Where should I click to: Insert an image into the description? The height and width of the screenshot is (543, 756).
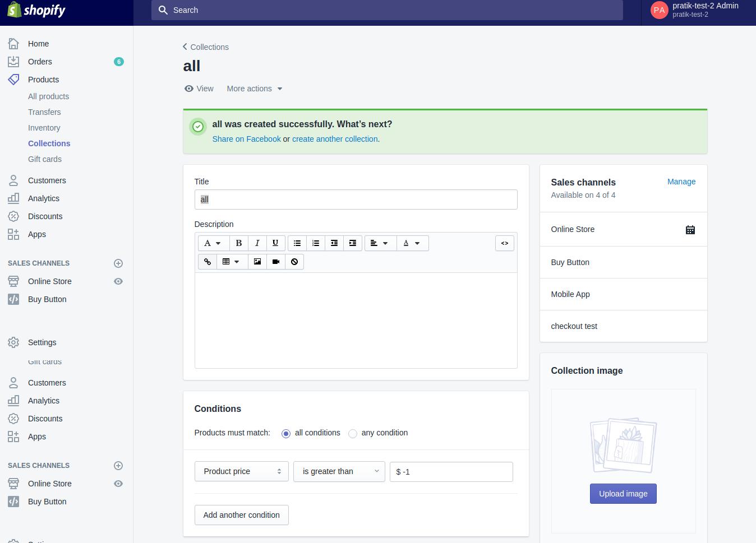click(257, 262)
